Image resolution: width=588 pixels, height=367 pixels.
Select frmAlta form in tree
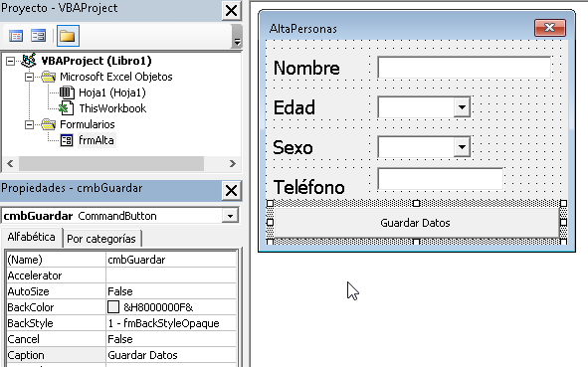pyautogui.click(x=97, y=140)
